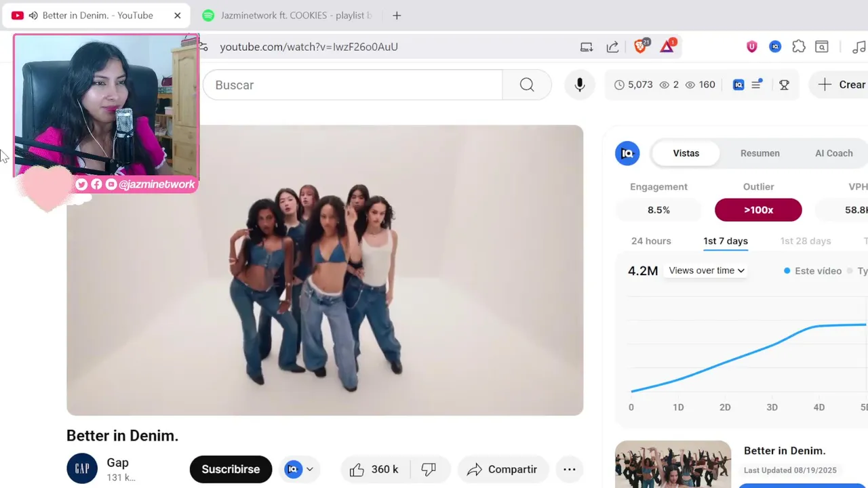Open the pink shield U extension

click(752, 47)
